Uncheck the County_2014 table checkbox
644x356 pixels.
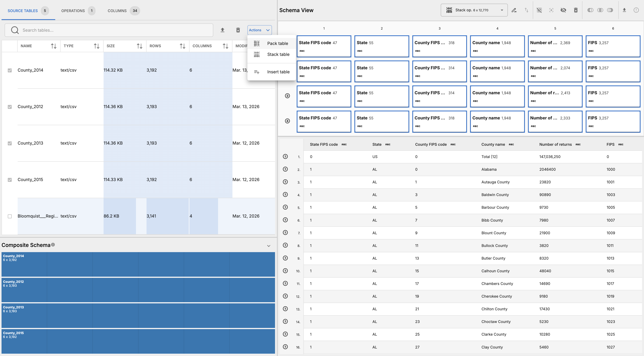10,70
